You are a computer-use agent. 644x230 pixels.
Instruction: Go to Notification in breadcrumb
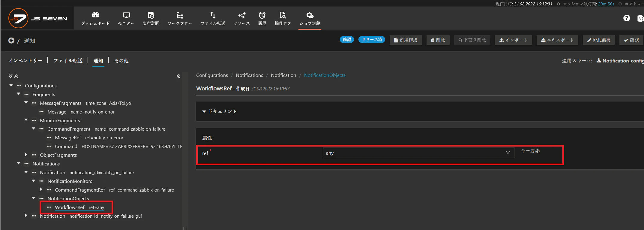[283, 75]
